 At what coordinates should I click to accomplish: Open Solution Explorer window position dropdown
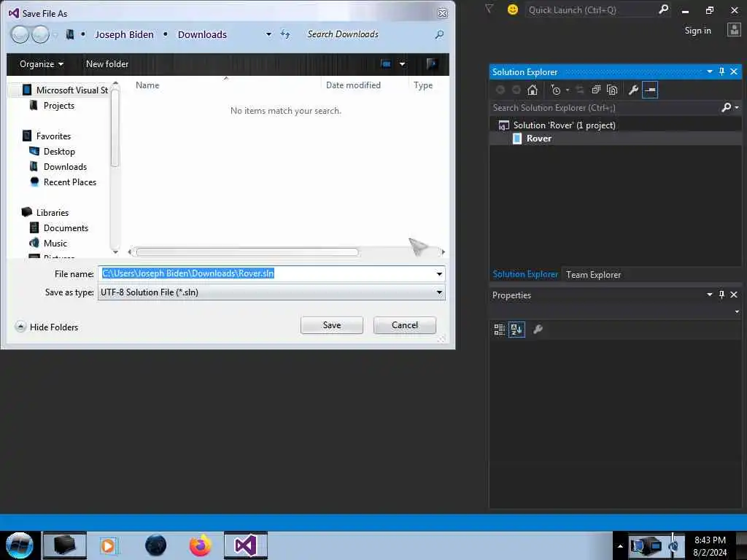point(709,71)
